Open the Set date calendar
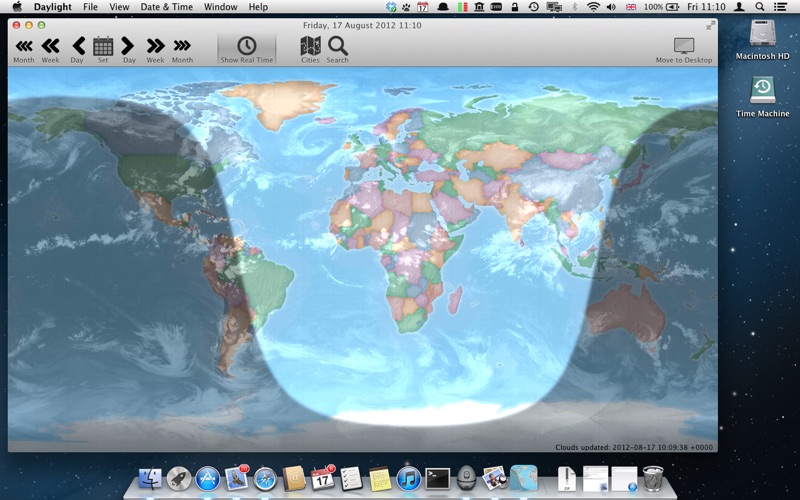800x500 pixels. (103, 46)
